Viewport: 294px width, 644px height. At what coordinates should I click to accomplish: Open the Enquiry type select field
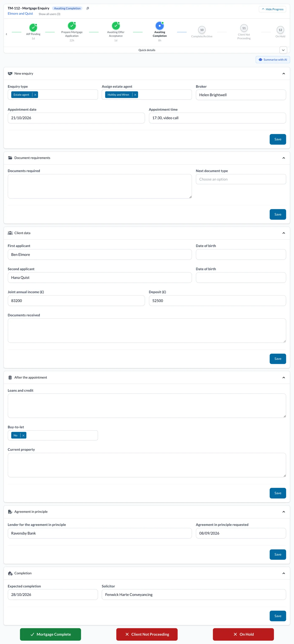pos(53,95)
